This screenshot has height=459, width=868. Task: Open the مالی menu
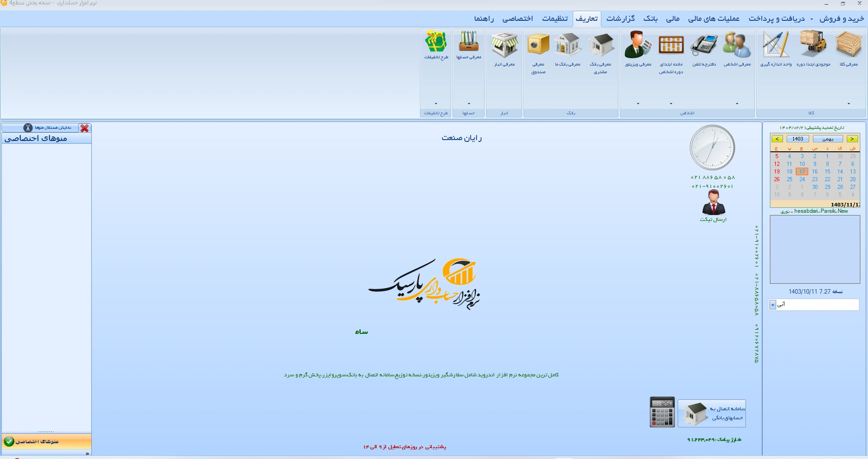[x=673, y=19]
